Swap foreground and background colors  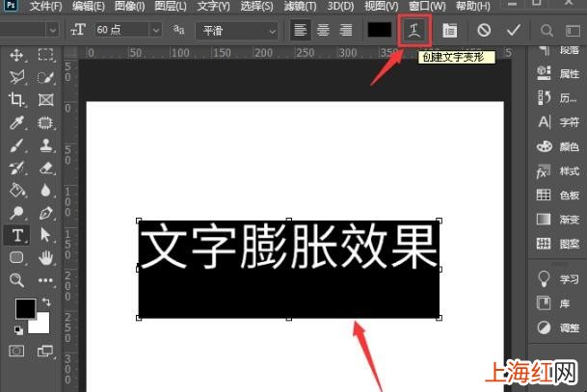[x=46, y=301]
